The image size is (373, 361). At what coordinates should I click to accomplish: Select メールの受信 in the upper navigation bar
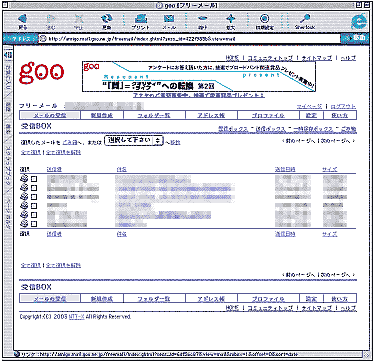50,115
